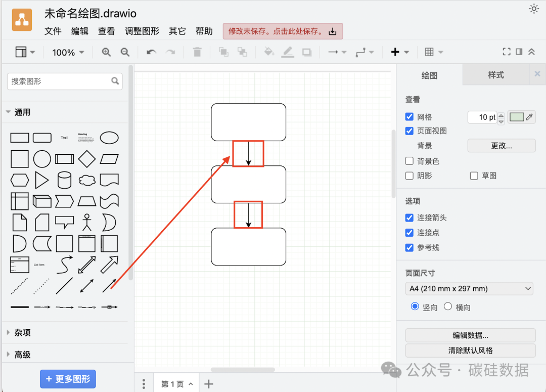Open the A4 page size dropdown

pyautogui.click(x=469, y=288)
